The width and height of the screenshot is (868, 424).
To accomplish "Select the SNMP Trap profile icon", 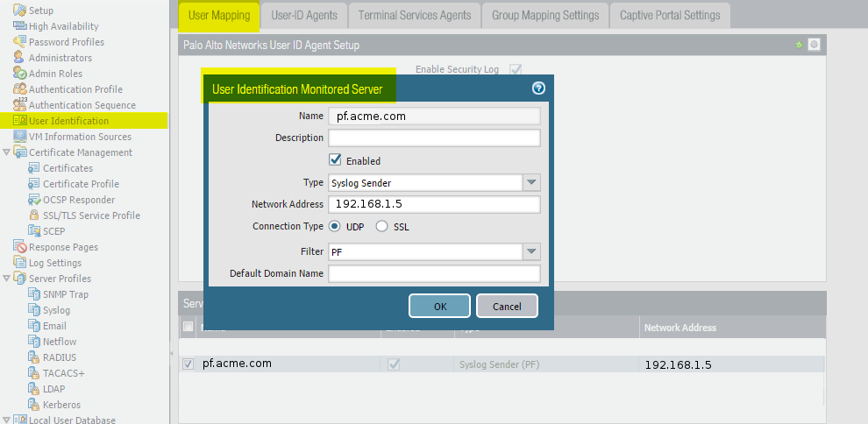I will [x=34, y=294].
